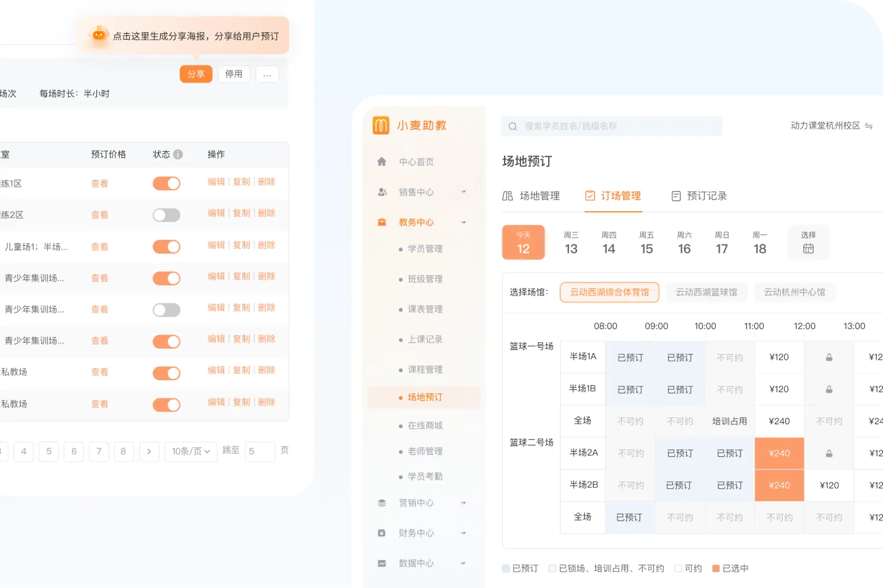Open the calendar date picker icon

coord(808,249)
